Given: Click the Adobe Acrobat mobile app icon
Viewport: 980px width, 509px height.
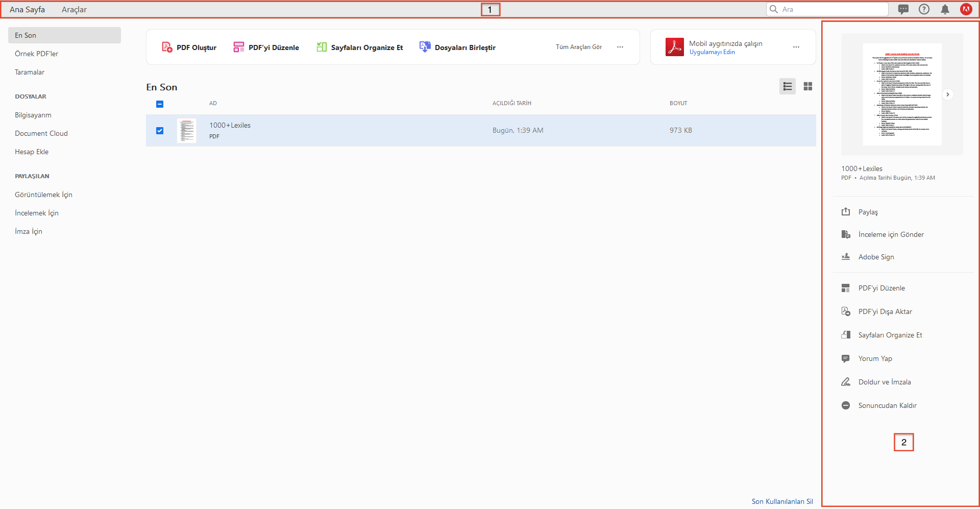Looking at the screenshot, I should click(675, 47).
